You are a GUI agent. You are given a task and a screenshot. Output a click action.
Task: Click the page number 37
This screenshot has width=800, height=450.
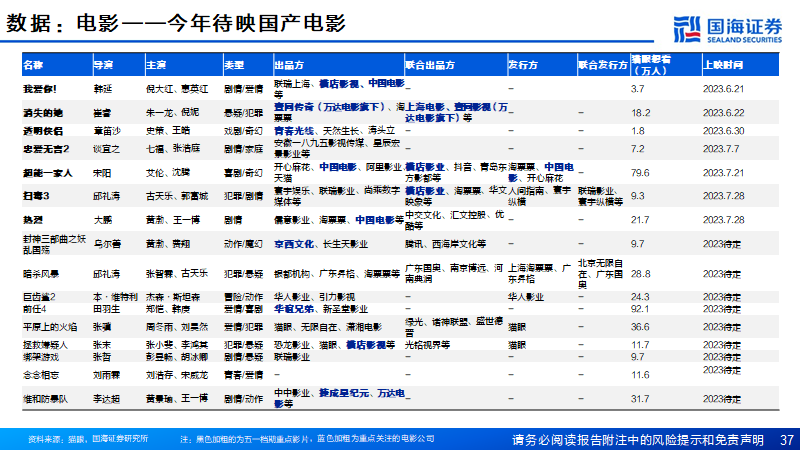(x=787, y=440)
